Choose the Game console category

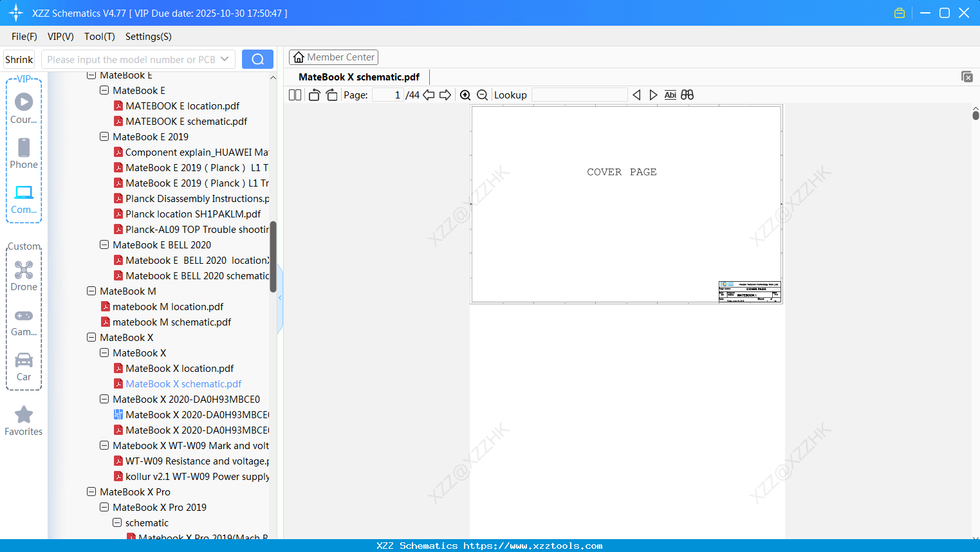[24, 322]
